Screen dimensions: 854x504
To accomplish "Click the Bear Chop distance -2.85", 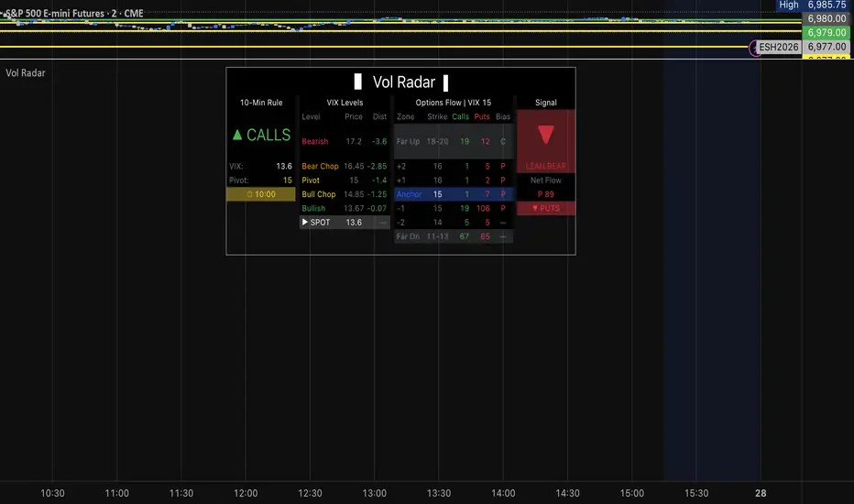I will pos(377,166).
